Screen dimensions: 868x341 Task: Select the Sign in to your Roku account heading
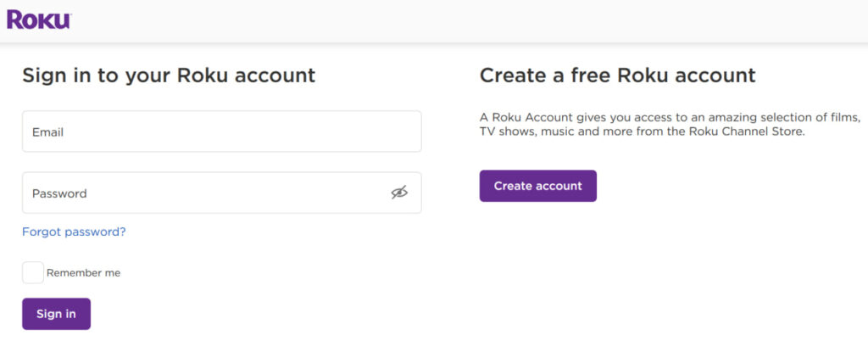(169, 75)
